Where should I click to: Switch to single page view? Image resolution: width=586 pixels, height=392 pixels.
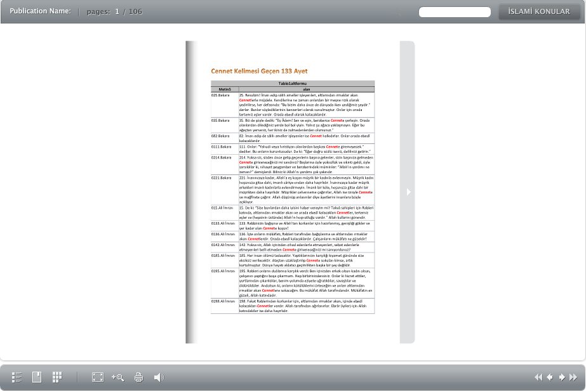(x=37, y=377)
